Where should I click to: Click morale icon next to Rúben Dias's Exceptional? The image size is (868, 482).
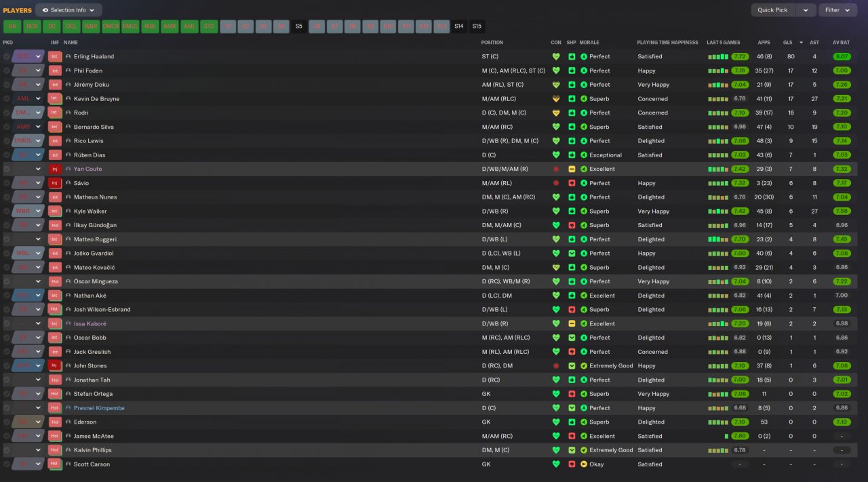(584, 155)
